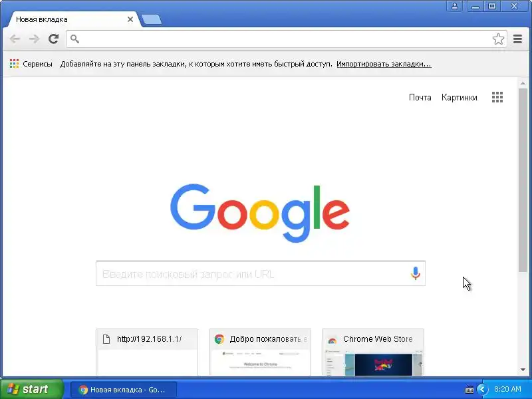Bookmark this page with the star icon

click(498, 39)
